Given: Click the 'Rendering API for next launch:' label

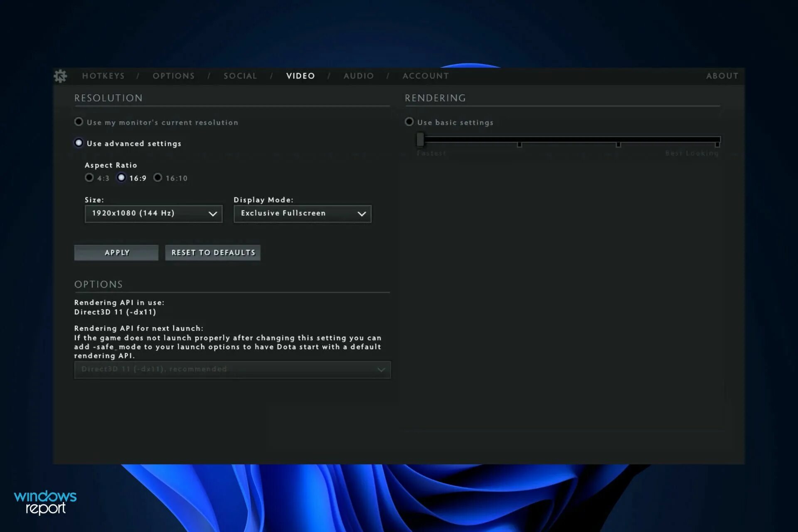Looking at the screenshot, I should point(139,328).
